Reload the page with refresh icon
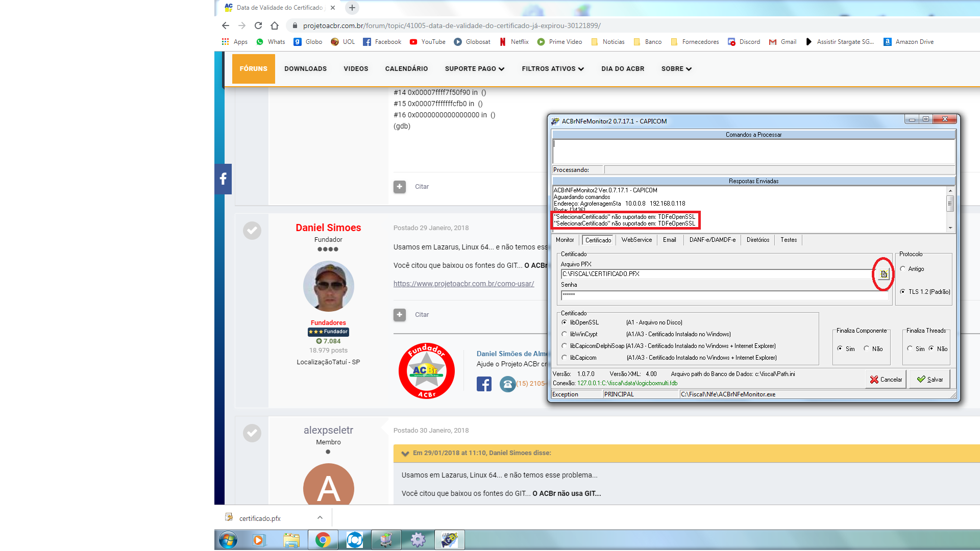980x551 pixels. click(x=258, y=26)
